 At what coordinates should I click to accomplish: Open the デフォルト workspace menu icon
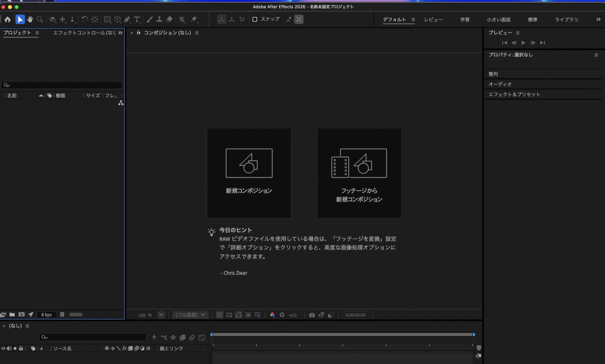(x=413, y=20)
